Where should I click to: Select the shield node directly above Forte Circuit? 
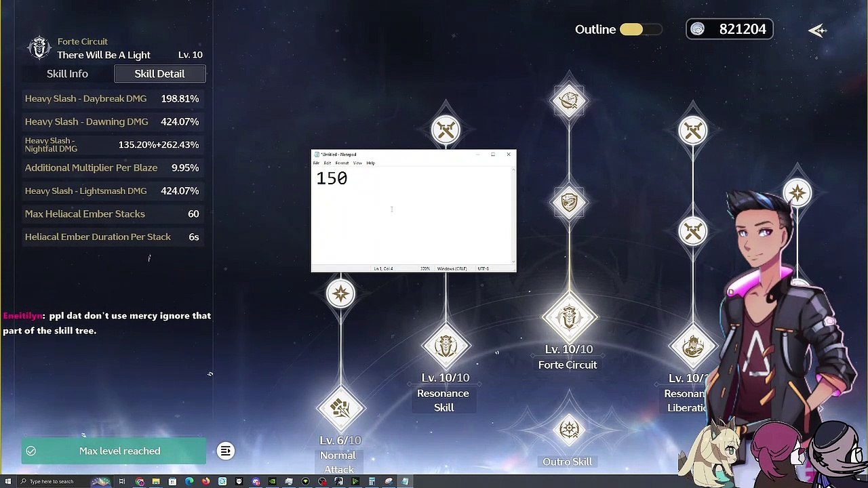tap(569, 202)
